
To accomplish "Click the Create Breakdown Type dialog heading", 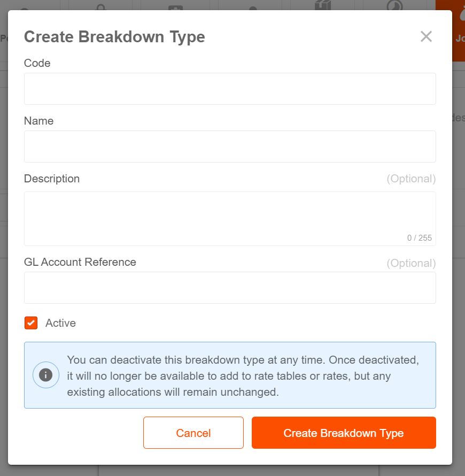I will 115,37.
